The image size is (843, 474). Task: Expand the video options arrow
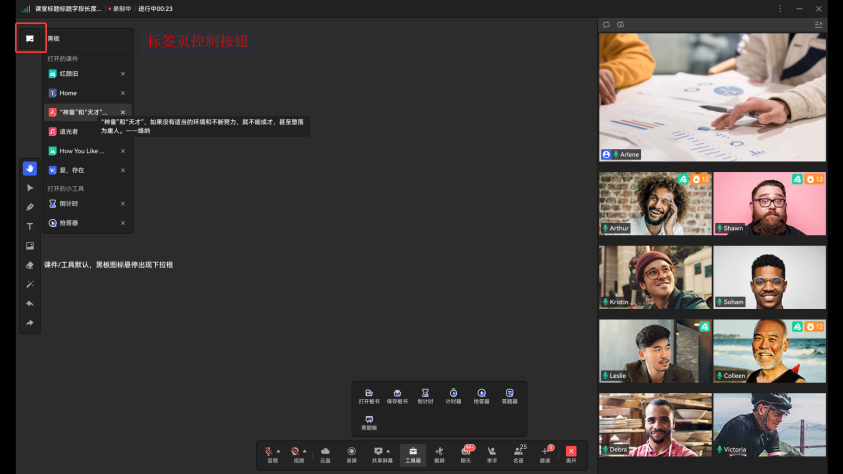click(x=304, y=451)
